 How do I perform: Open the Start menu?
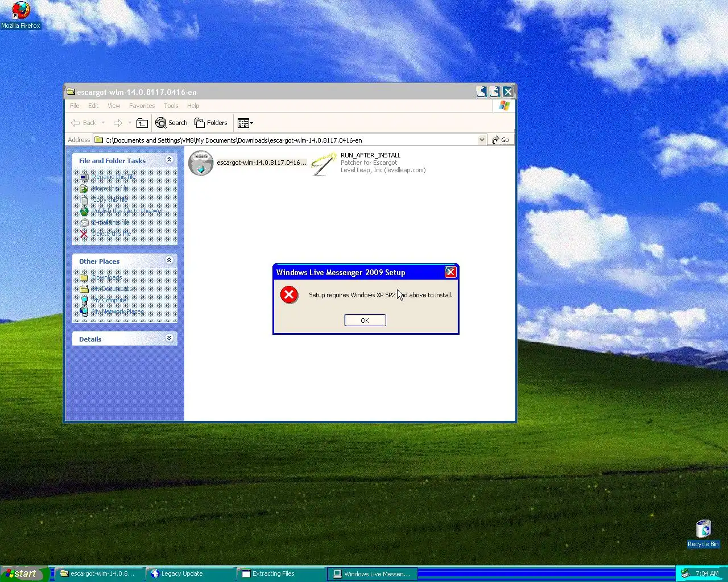tap(24, 573)
